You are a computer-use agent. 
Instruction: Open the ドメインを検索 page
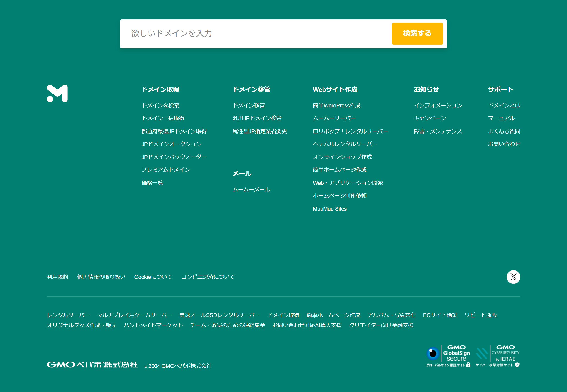coord(161,105)
